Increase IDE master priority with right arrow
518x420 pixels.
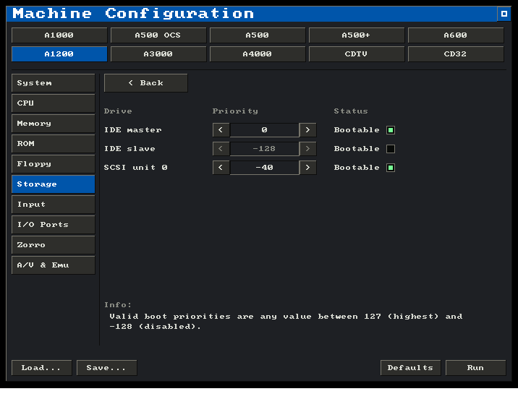[x=308, y=130]
